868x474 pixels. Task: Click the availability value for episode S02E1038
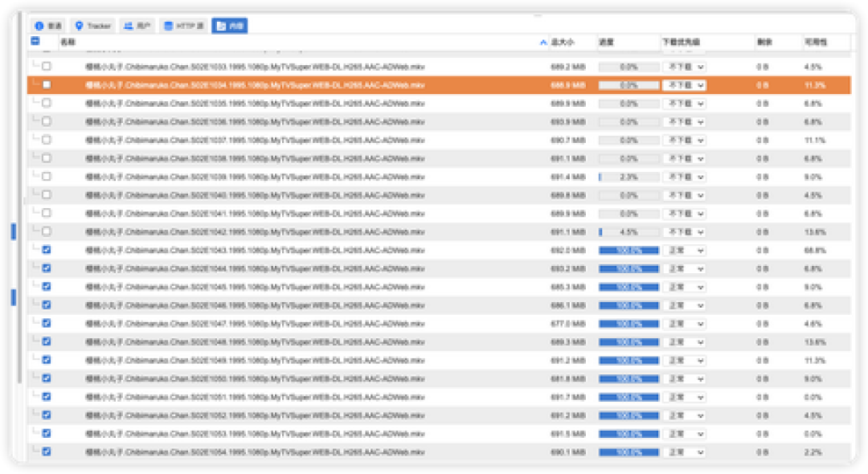pyautogui.click(x=813, y=159)
